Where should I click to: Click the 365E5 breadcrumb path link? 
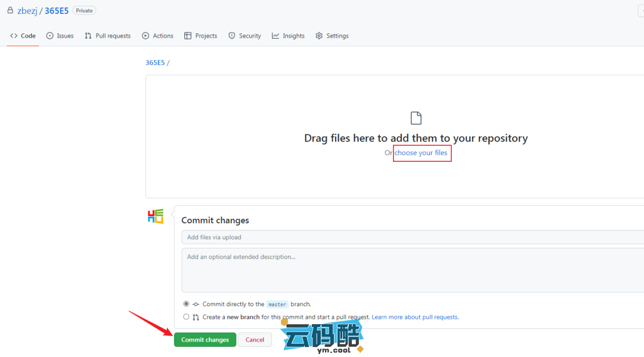tap(155, 63)
